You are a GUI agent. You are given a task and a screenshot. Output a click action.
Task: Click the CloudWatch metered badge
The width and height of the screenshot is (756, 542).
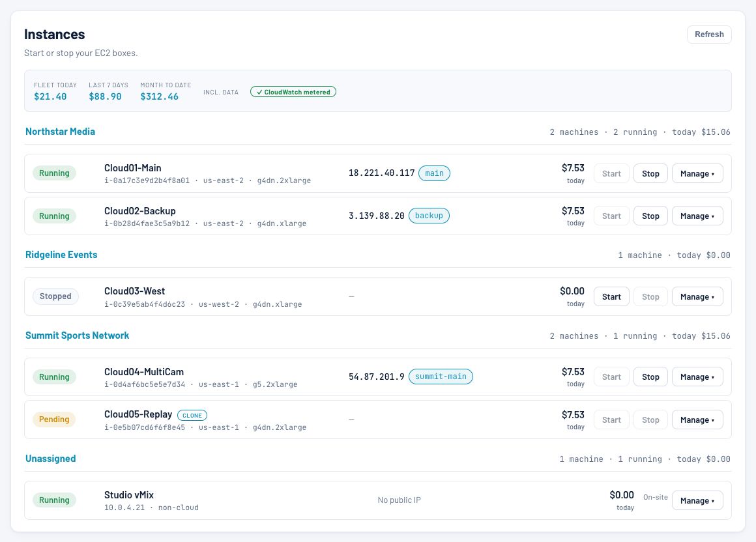[x=293, y=92]
